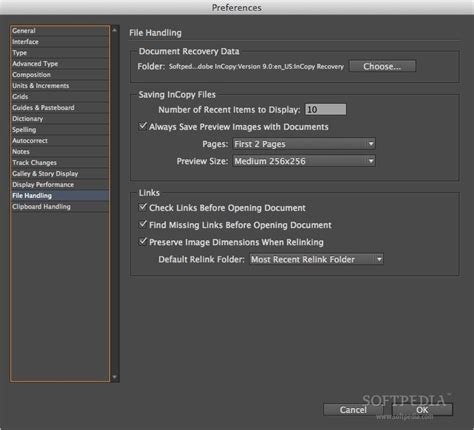Select Interface in the category list
The width and height of the screenshot is (474, 430).
[60, 42]
